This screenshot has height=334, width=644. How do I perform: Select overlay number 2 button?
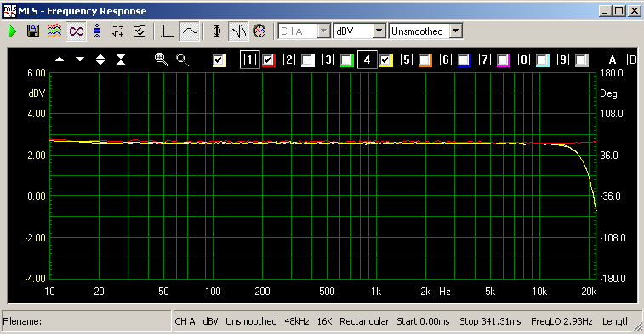click(x=289, y=59)
